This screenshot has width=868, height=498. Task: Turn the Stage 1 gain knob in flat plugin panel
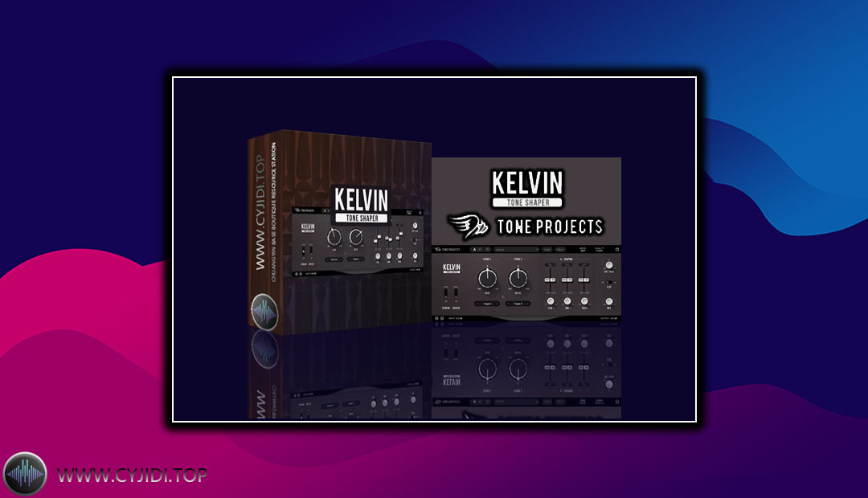point(488,279)
